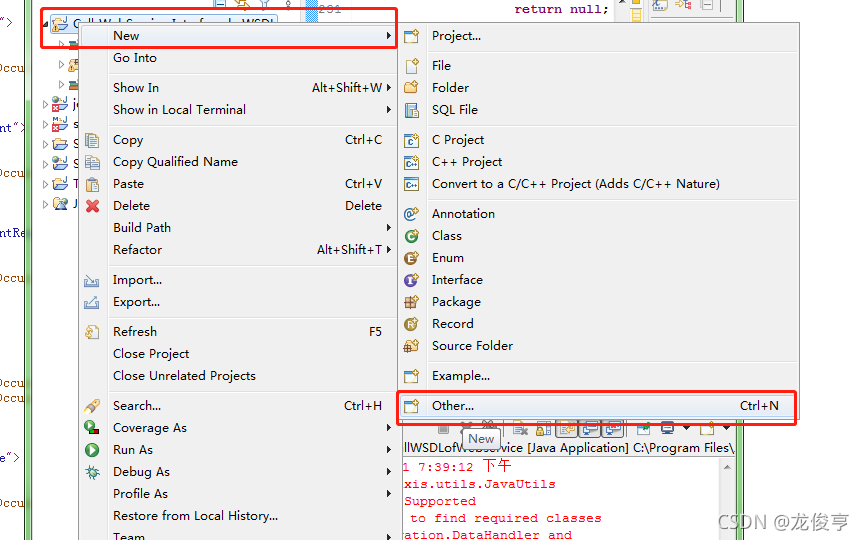Click the C++ Project icon
The width and height of the screenshot is (864, 540).
click(412, 162)
